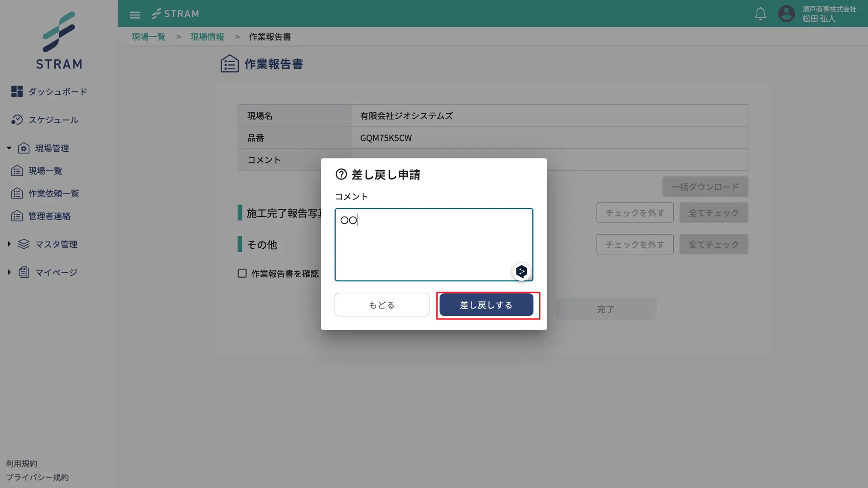Click the notification bell
This screenshot has height=488, width=868.
(760, 14)
